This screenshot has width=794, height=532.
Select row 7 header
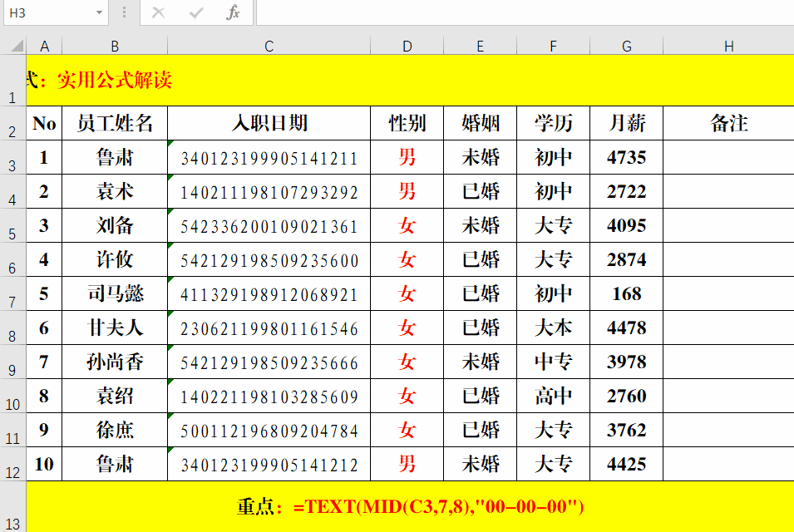pyautogui.click(x=12, y=293)
